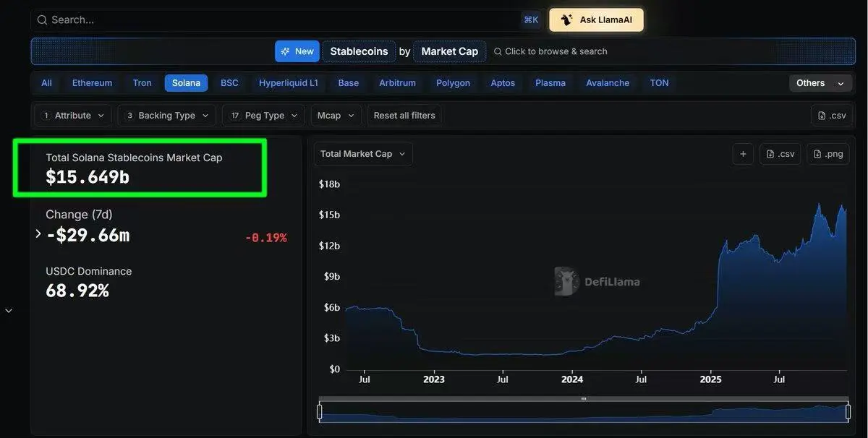Open the Attribute filter dropdown

coord(73,116)
